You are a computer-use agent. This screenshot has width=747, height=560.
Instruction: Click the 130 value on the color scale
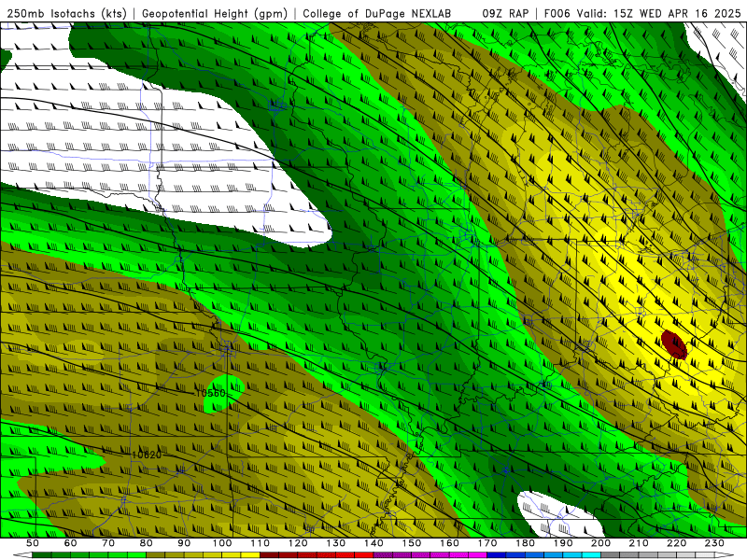(336, 543)
